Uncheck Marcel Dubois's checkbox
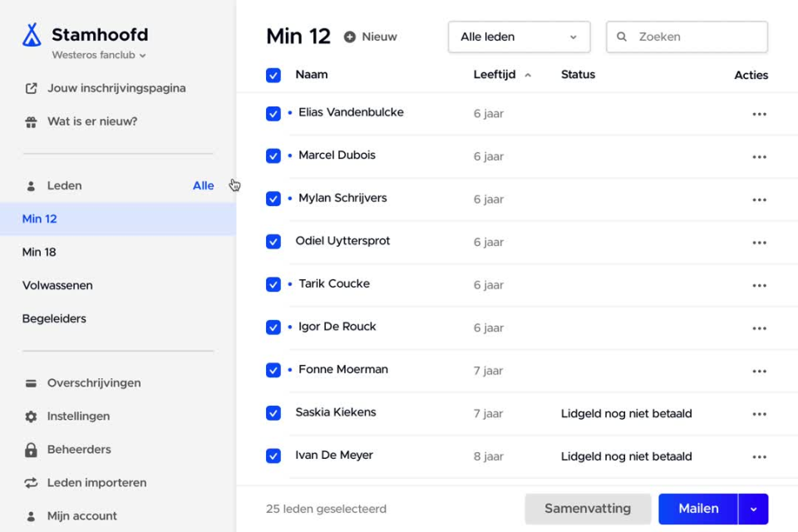The width and height of the screenshot is (798, 532). (x=273, y=155)
